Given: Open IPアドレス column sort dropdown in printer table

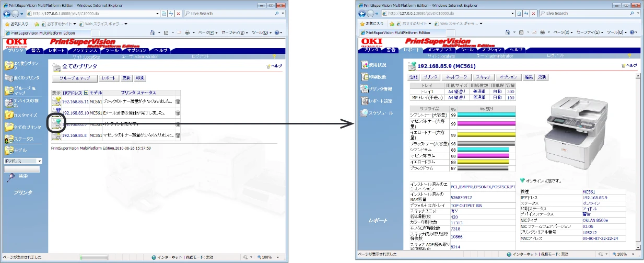Looking at the screenshot, I should point(86,93).
